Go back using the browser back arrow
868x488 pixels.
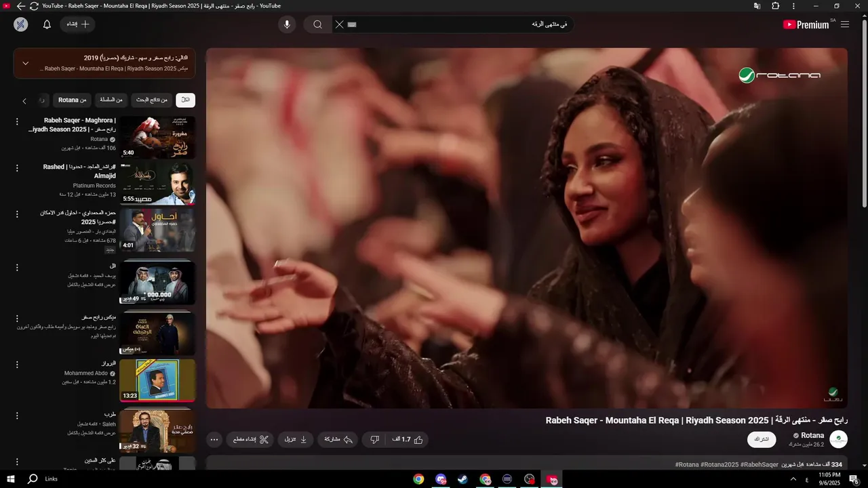21,6
